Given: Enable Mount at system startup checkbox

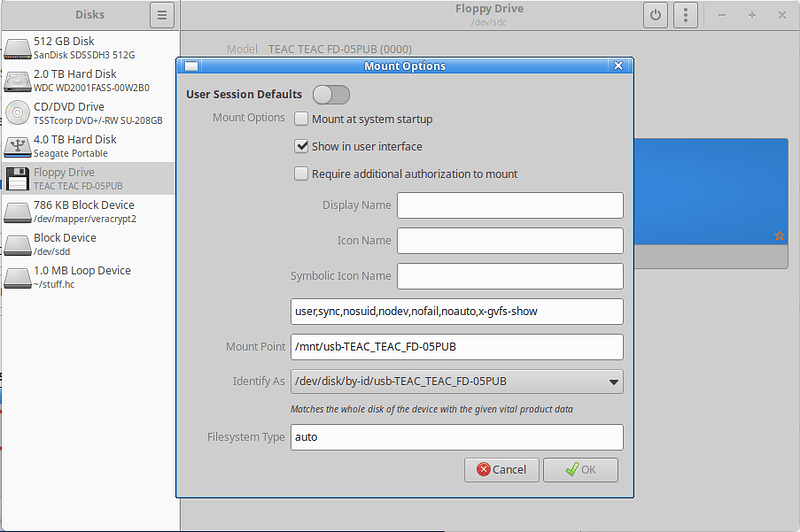Looking at the screenshot, I should coord(302,119).
